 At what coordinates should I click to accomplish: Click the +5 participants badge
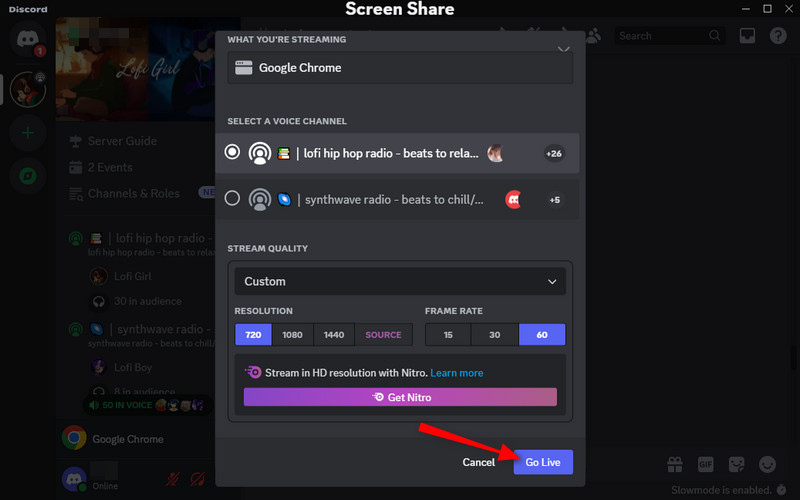555,200
